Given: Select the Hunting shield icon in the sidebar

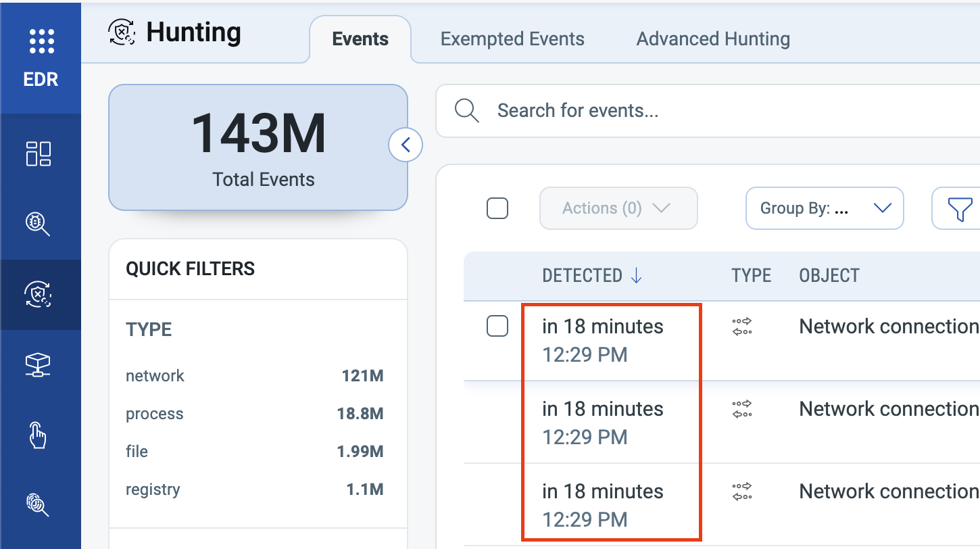Looking at the screenshot, I should click(x=39, y=294).
